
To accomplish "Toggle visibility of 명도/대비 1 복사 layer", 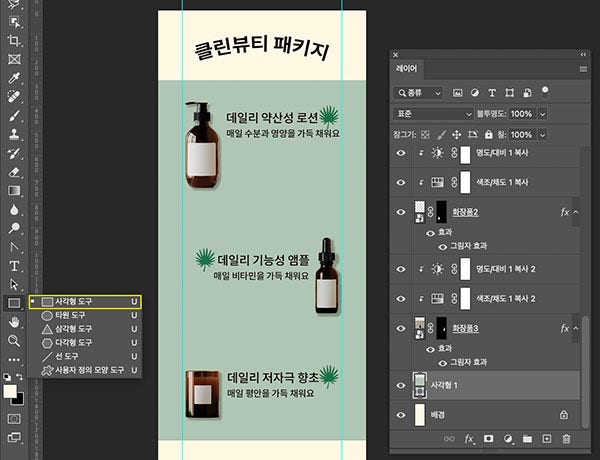I will [x=401, y=153].
